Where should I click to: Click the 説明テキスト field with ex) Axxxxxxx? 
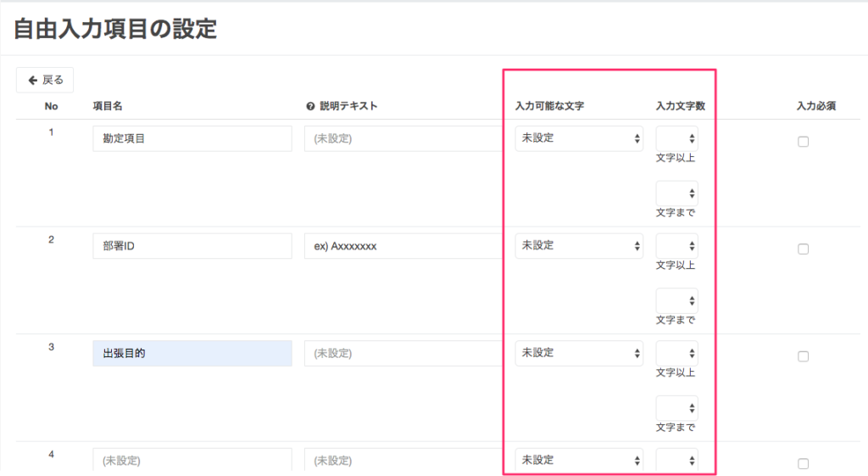403,246
